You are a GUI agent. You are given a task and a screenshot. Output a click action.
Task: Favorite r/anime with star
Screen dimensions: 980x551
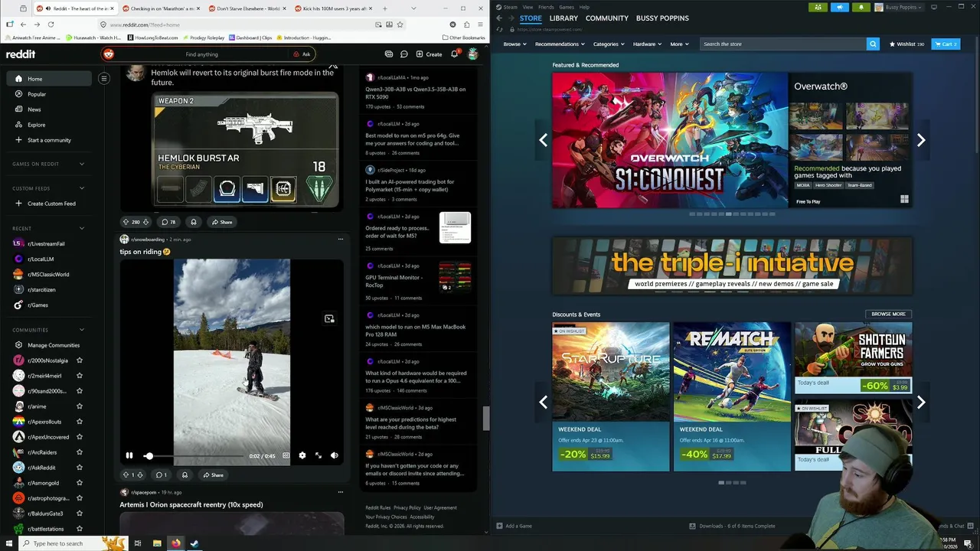pyautogui.click(x=80, y=406)
